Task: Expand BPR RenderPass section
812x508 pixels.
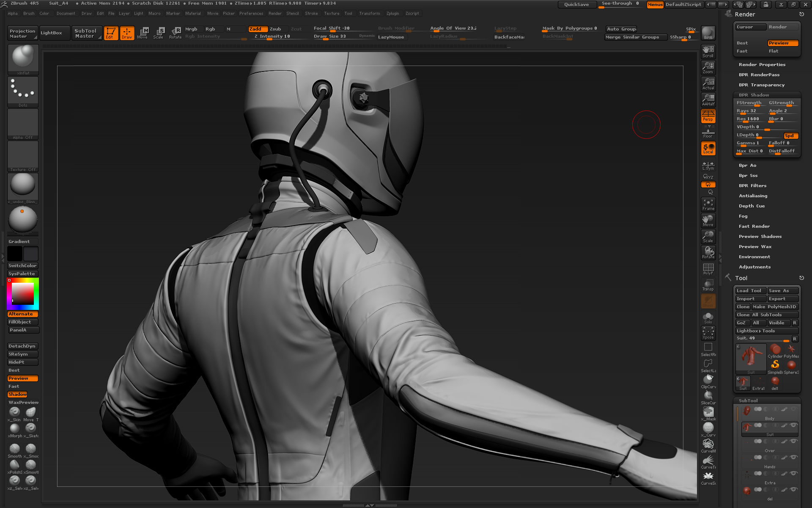Action: tap(759, 75)
